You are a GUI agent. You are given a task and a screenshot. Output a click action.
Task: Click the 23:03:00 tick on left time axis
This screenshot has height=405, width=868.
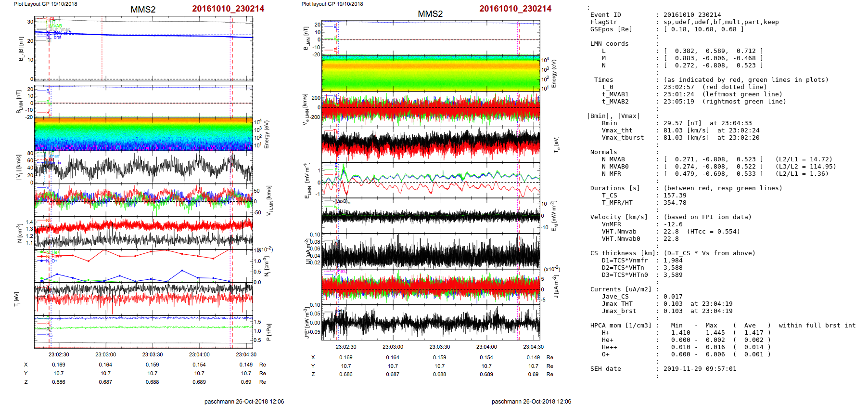click(105, 354)
